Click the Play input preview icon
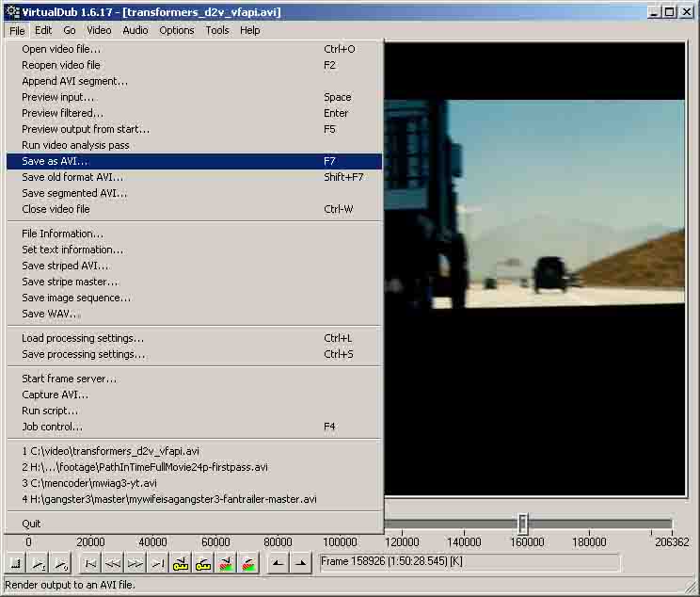 click(x=39, y=564)
